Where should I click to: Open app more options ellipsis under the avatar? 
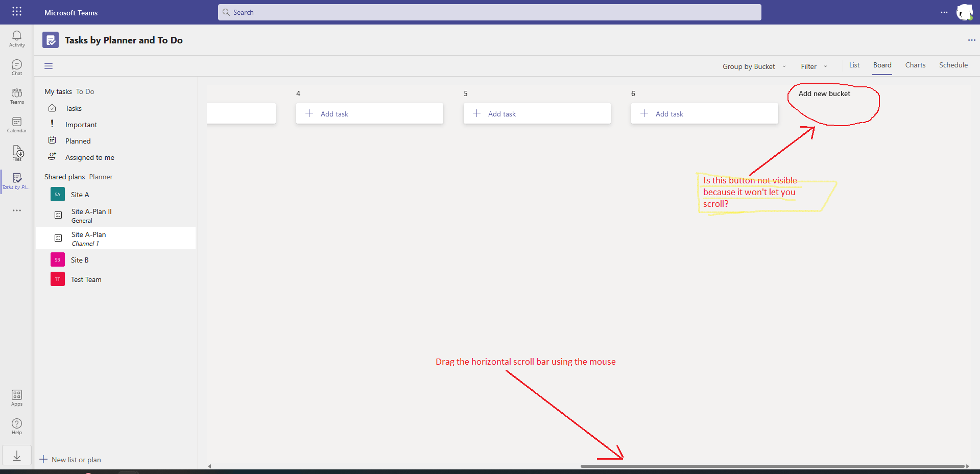pyautogui.click(x=971, y=40)
